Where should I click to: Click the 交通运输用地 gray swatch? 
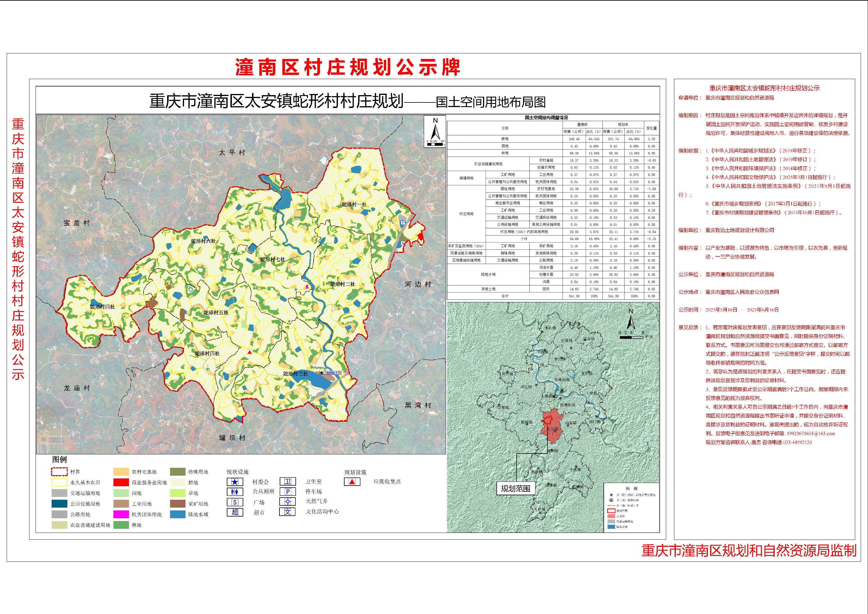59,493
